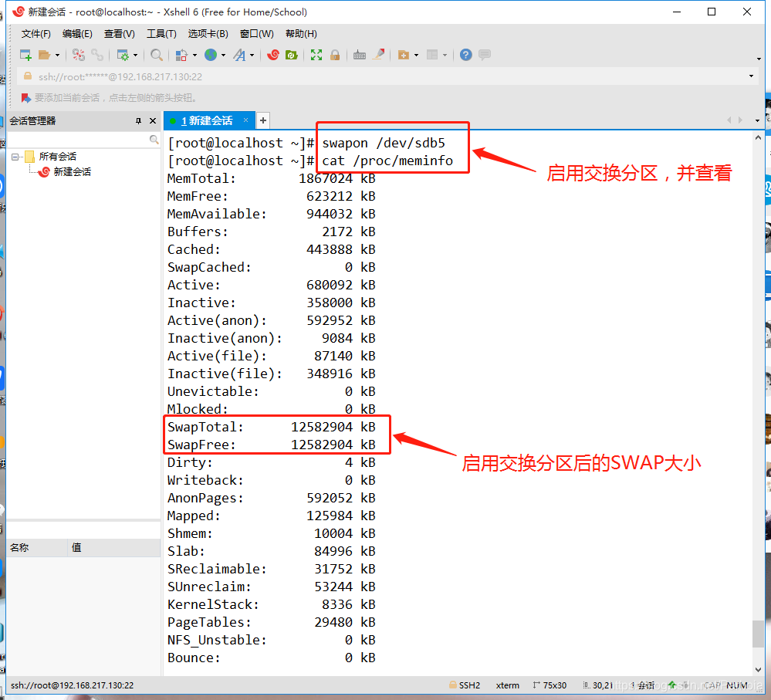Click the font settings icon
771x700 pixels.
pyautogui.click(x=239, y=55)
